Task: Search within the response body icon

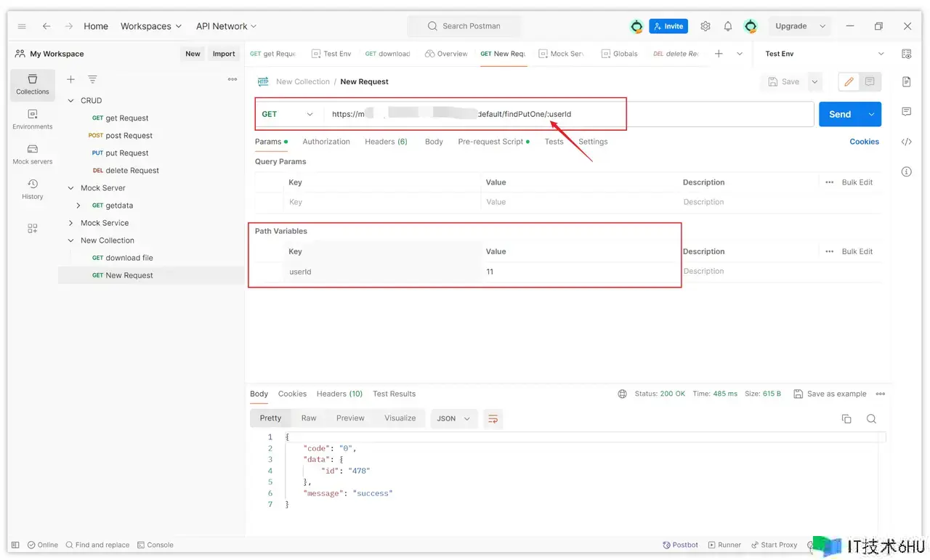Action: [871, 418]
